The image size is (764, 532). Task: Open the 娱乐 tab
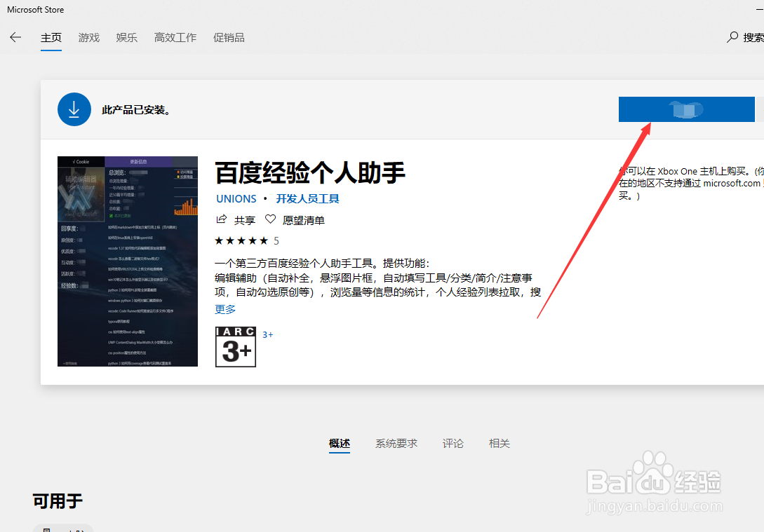(127, 37)
